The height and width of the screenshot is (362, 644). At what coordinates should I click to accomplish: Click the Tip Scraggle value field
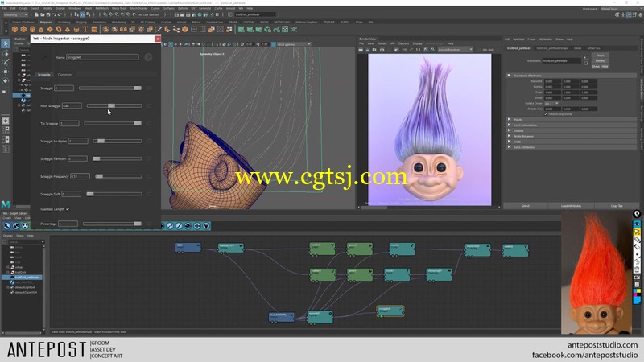click(x=69, y=124)
